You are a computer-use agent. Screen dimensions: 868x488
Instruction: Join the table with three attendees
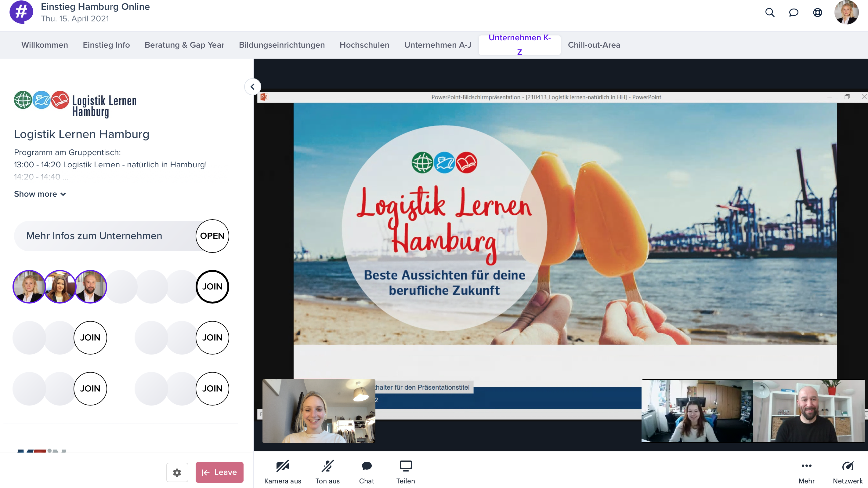coord(212,287)
